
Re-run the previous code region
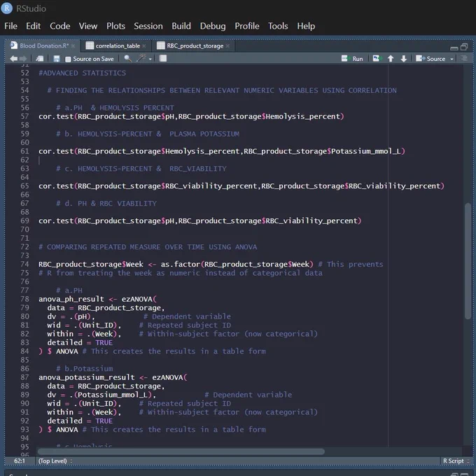click(376, 58)
